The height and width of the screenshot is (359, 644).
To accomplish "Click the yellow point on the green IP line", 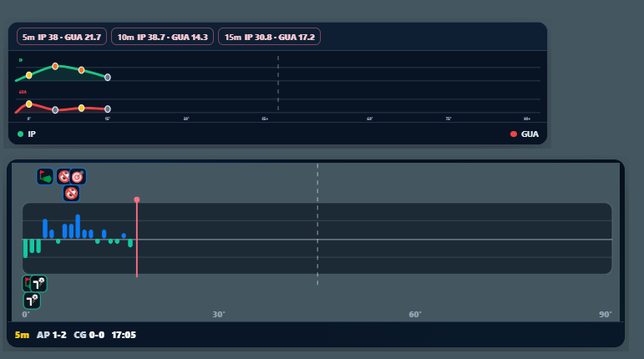I will (x=28, y=75).
